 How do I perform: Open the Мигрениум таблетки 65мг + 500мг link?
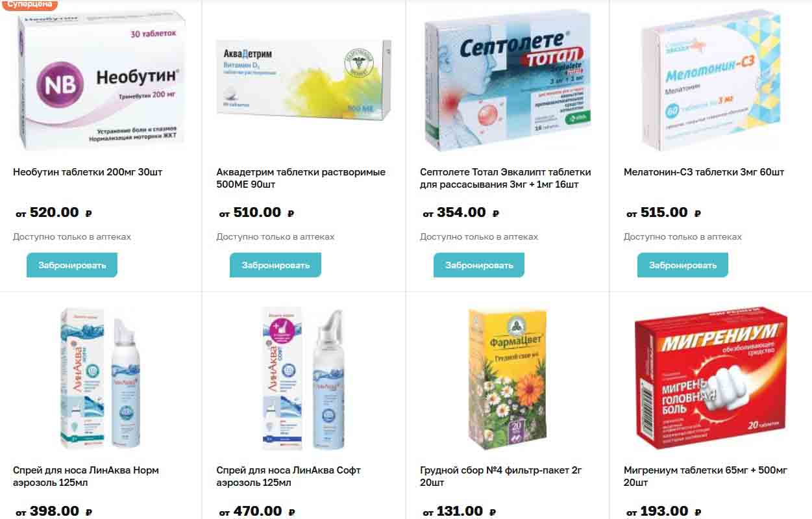tap(706, 476)
